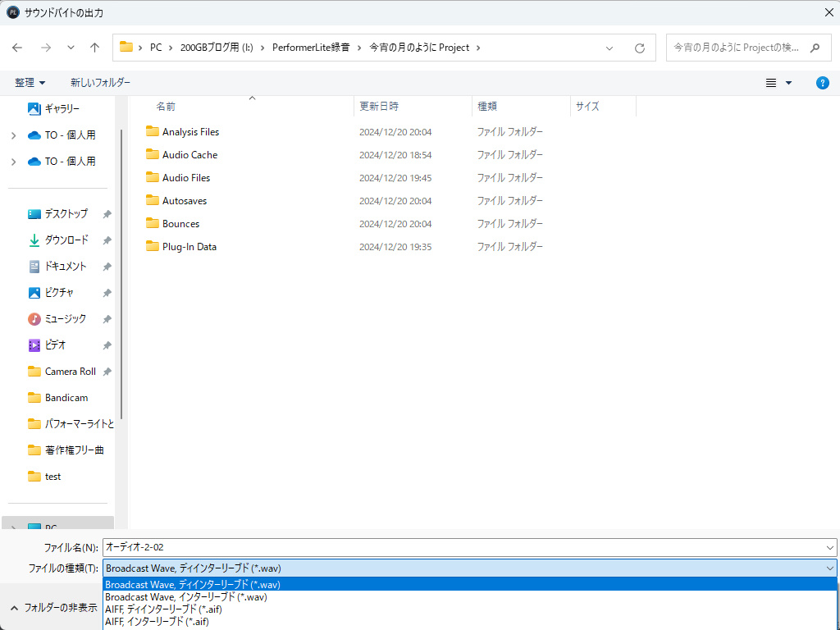Open the address bar history dropdown
The width and height of the screenshot is (840, 630).
[609, 48]
